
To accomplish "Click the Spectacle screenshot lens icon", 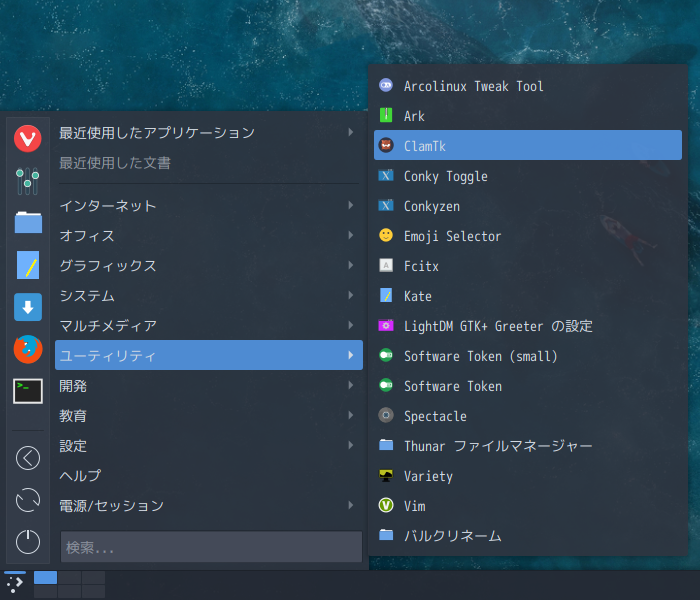I will (x=386, y=415).
